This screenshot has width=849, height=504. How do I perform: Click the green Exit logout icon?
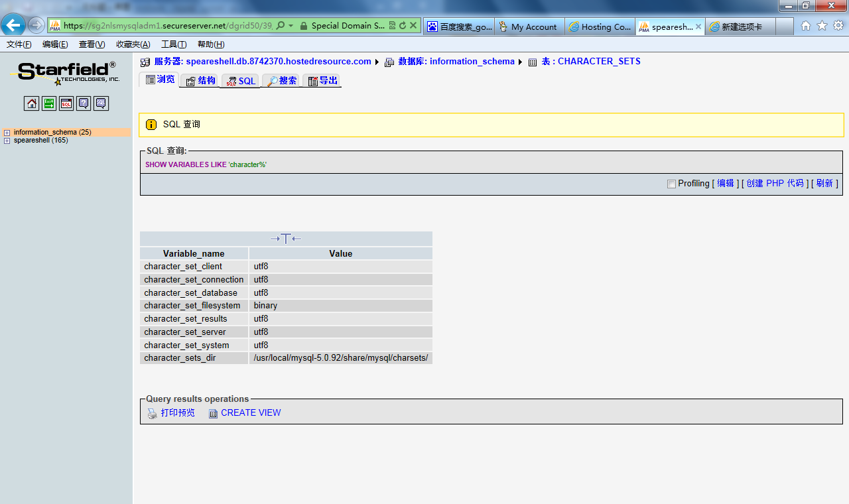coord(49,103)
